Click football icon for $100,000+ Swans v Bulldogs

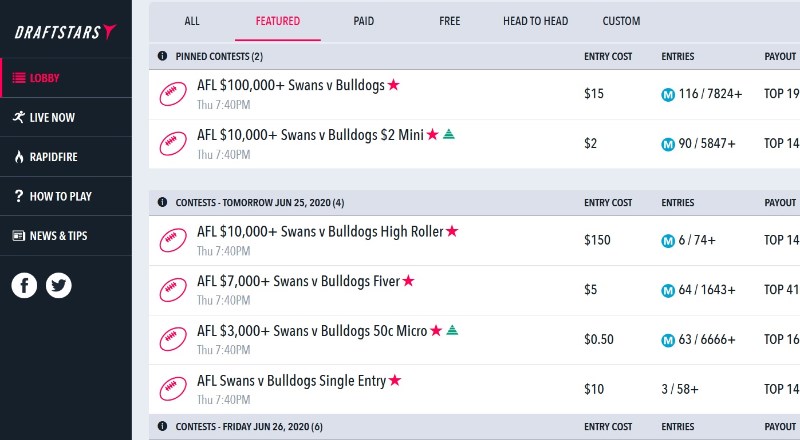coord(174,94)
